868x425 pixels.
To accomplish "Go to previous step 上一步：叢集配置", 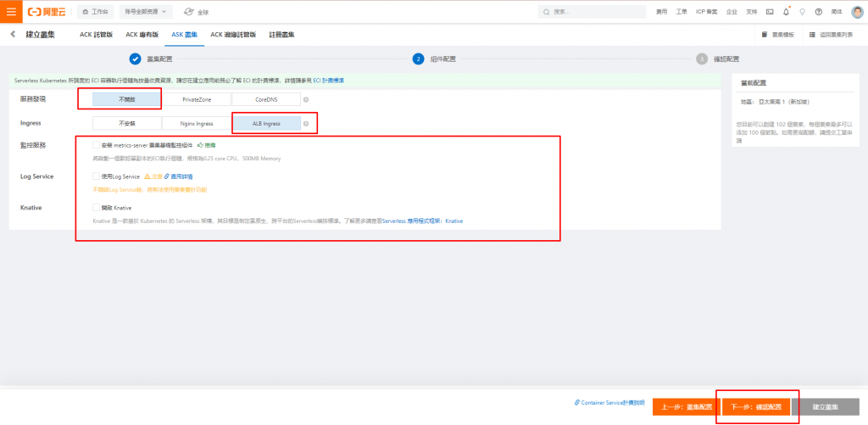I will [x=687, y=406].
